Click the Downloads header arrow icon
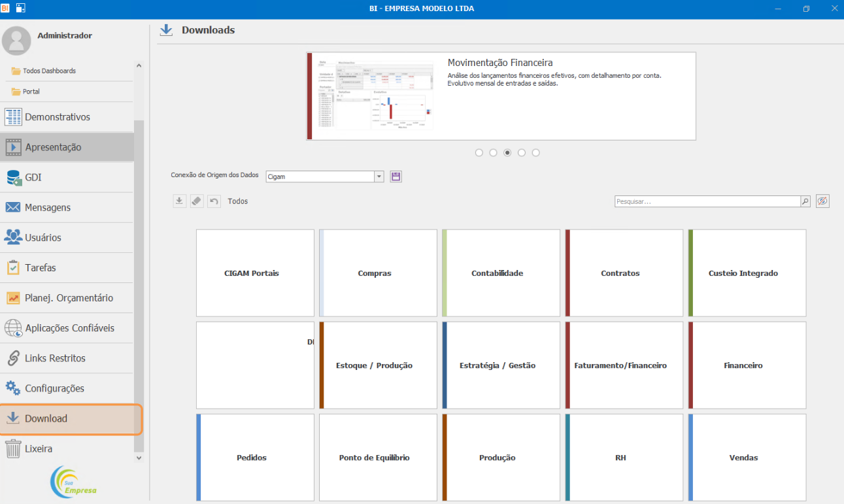Screen dimensions: 844x504 click(x=167, y=30)
